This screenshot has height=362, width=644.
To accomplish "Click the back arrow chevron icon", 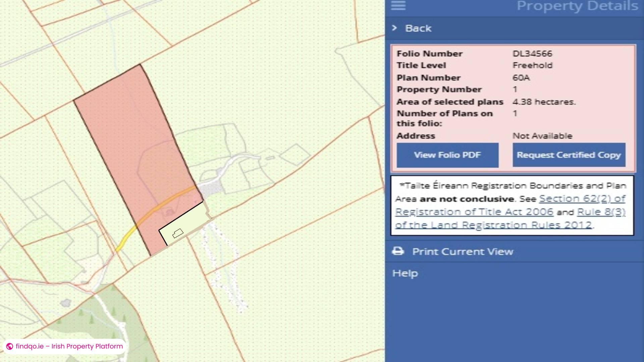I will click(x=394, y=28).
